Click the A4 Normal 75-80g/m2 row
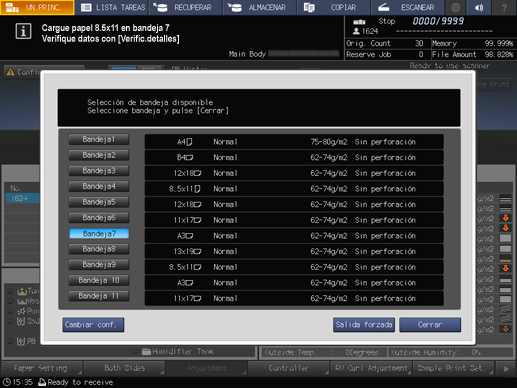The width and height of the screenshot is (517, 388). point(294,142)
